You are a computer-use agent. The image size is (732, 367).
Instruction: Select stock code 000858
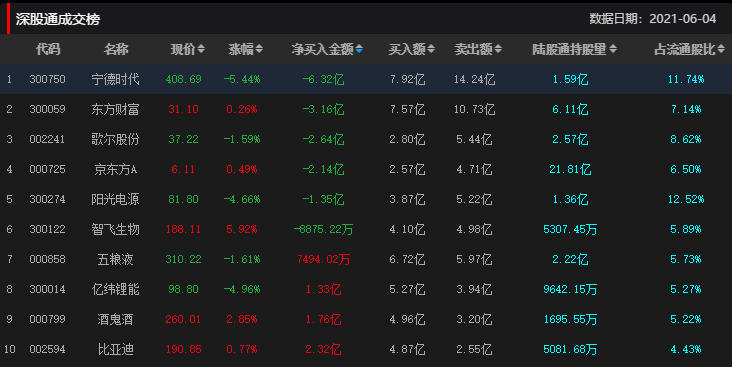[x=47, y=259]
